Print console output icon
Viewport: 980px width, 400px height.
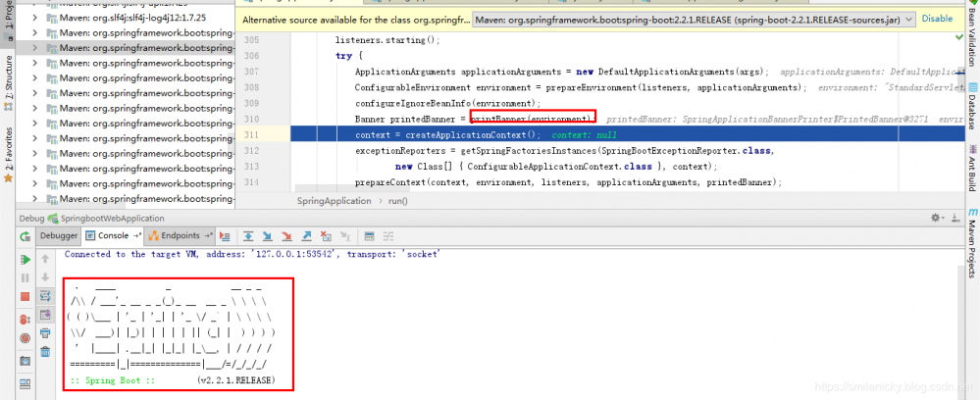(x=45, y=332)
